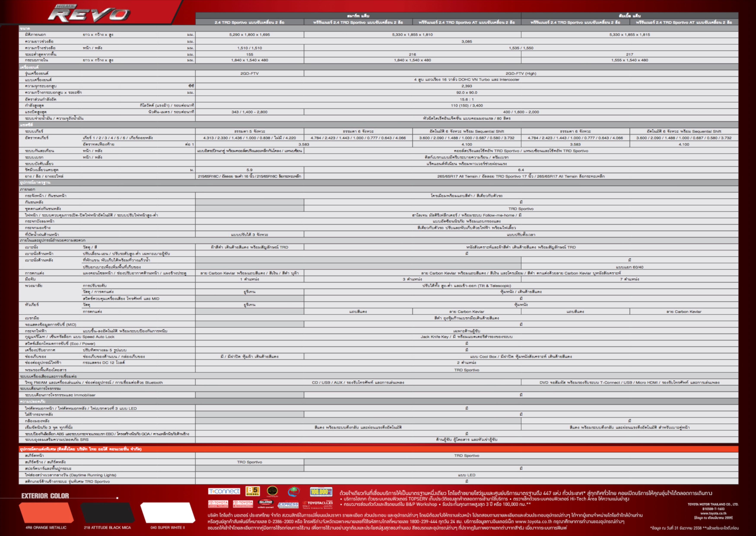Select the 040 Super White II swatch
This screenshot has width=756, height=536.
[x=168, y=513]
